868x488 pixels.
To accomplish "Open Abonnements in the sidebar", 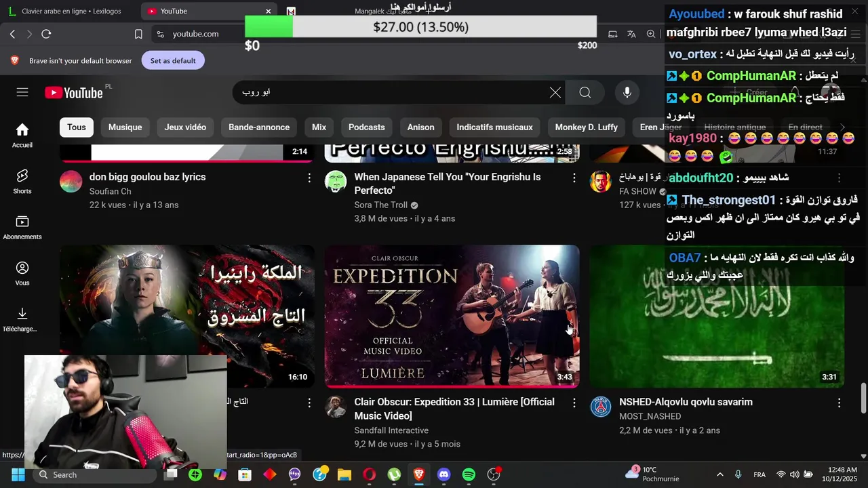I will click(22, 228).
